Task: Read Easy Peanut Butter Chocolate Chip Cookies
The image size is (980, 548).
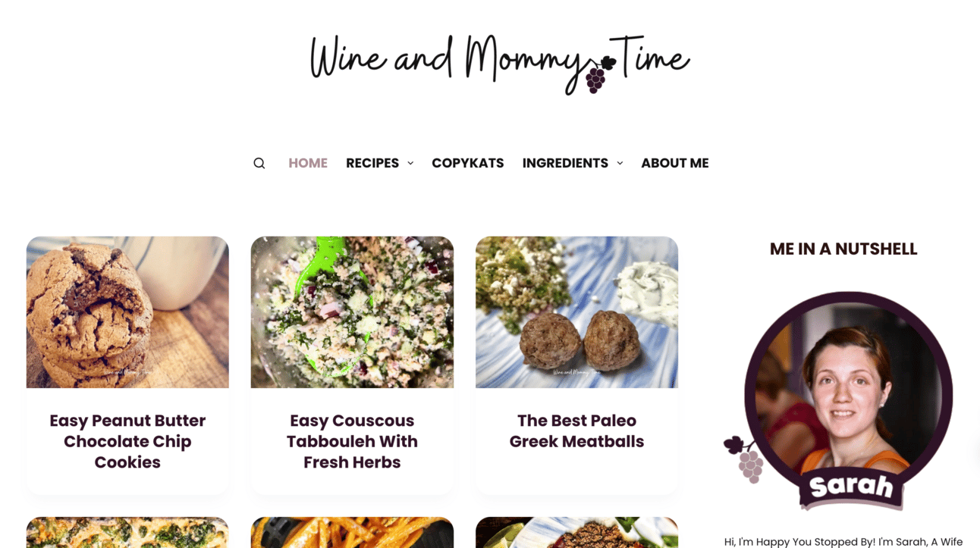Action: 127,441
